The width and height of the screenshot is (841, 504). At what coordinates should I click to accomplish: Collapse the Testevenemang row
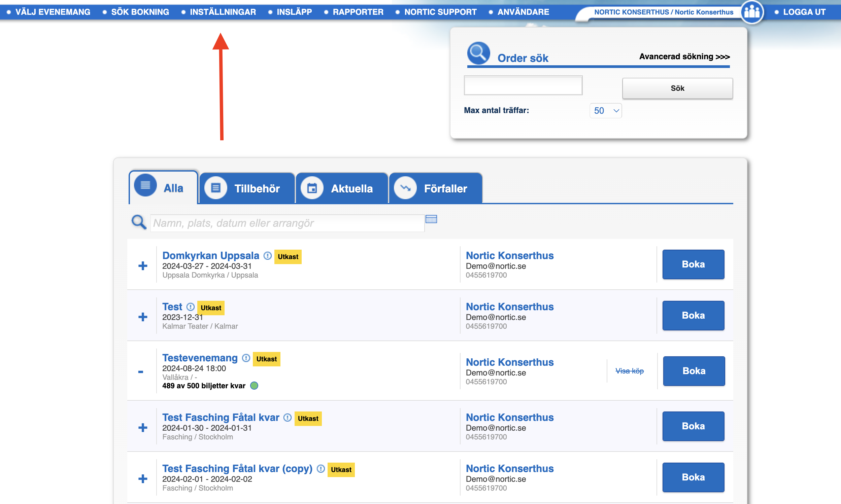pyautogui.click(x=141, y=372)
